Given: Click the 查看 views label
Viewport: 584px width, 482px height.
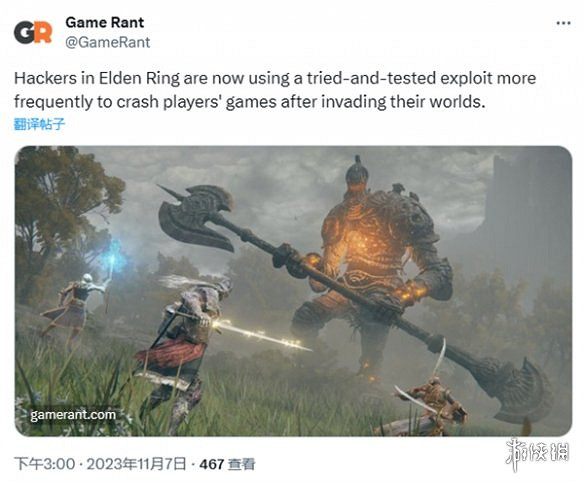Looking at the screenshot, I should tap(241, 464).
